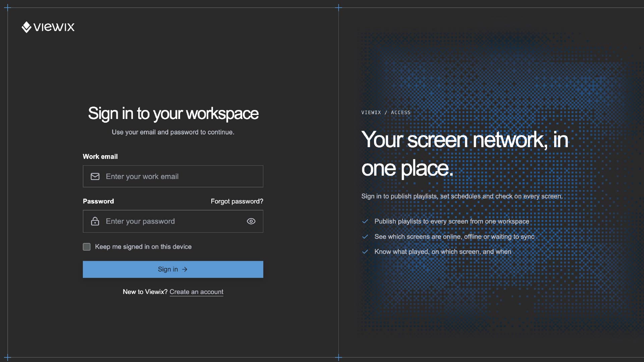Click Know what played, on which screen text

[443, 252]
